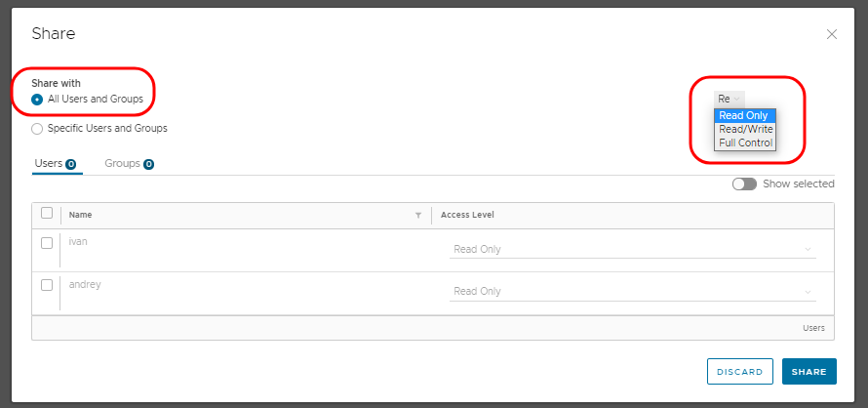Close the Share dialog with X
The height and width of the screenshot is (408, 868).
coord(832,34)
